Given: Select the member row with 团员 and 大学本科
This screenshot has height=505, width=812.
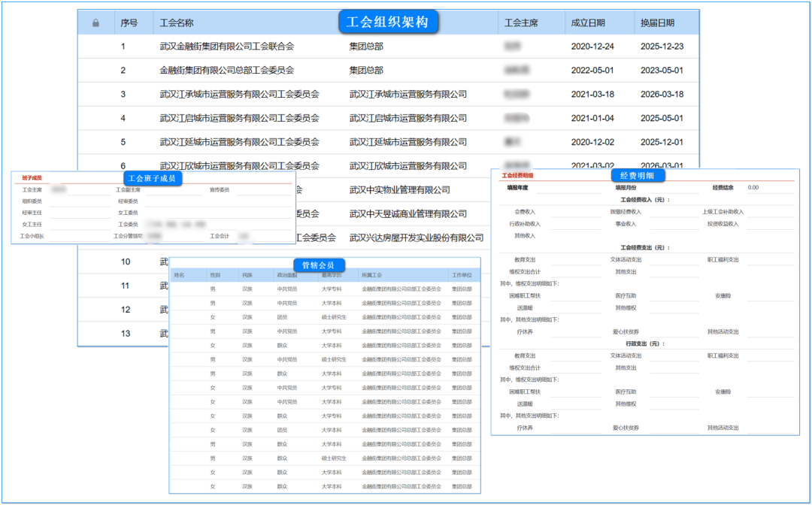Looking at the screenshot, I should coord(325,430).
